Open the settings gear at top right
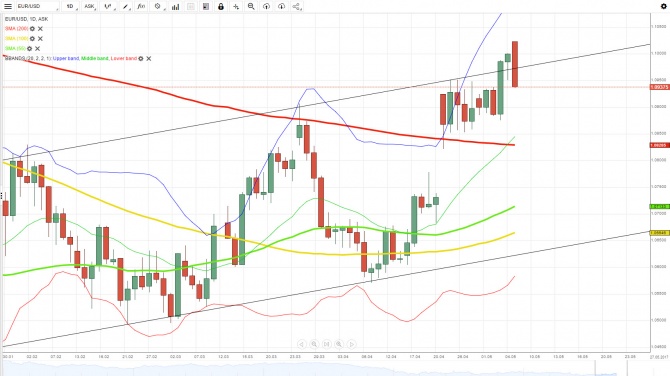670x376 pixels. click(664, 6)
